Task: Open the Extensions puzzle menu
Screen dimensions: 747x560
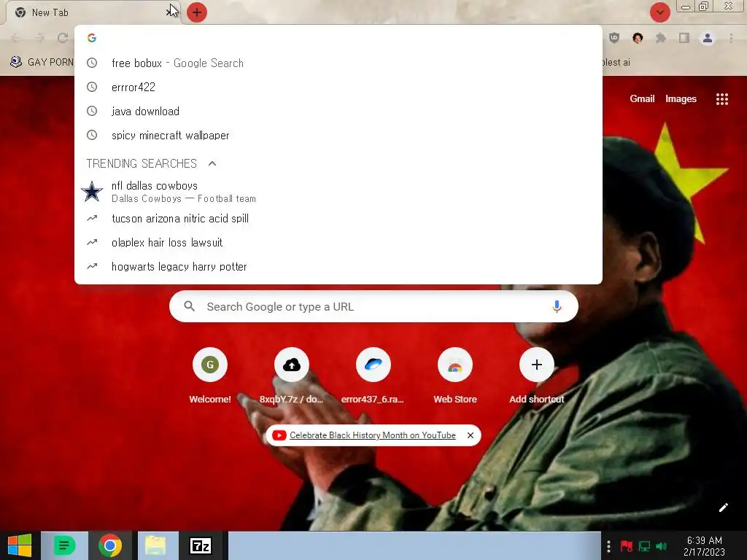Action: pos(661,38)
